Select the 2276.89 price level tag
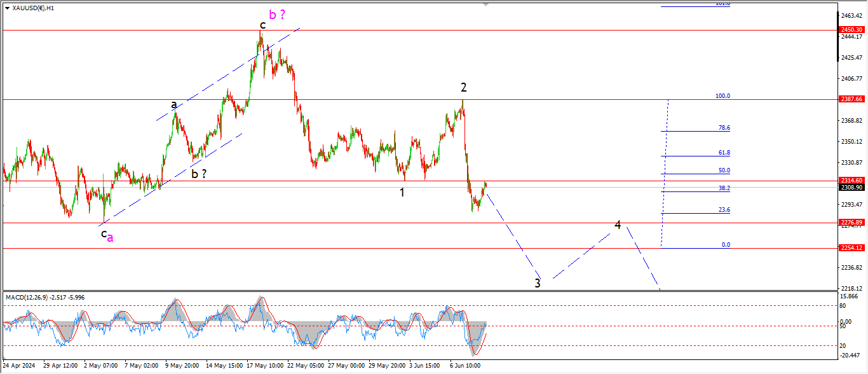The height and width of the screenshot is (374, 868). (851, 223)
